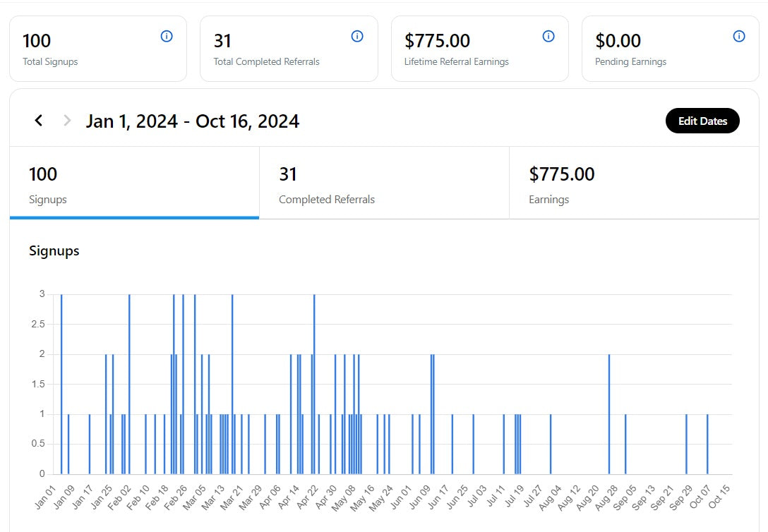Click the Signups chart heading

pyautogui.click(x=53, y=250)
